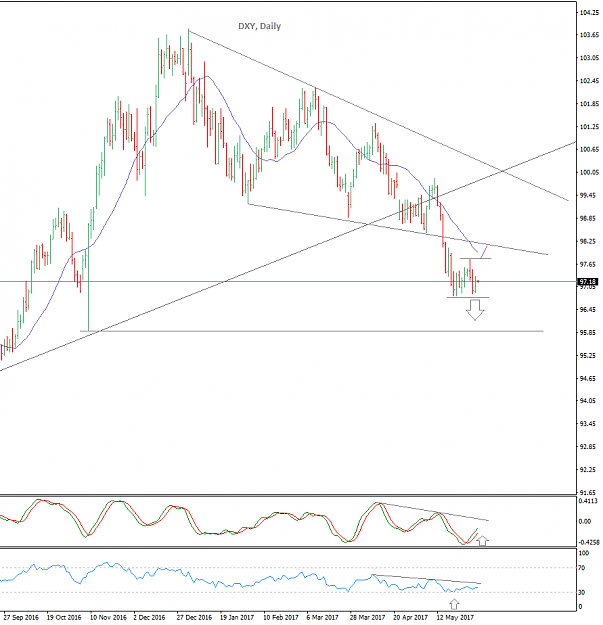Select the 94.05 price axis label
Viewport: 603px width, 625px height.
tap(588, 401)
